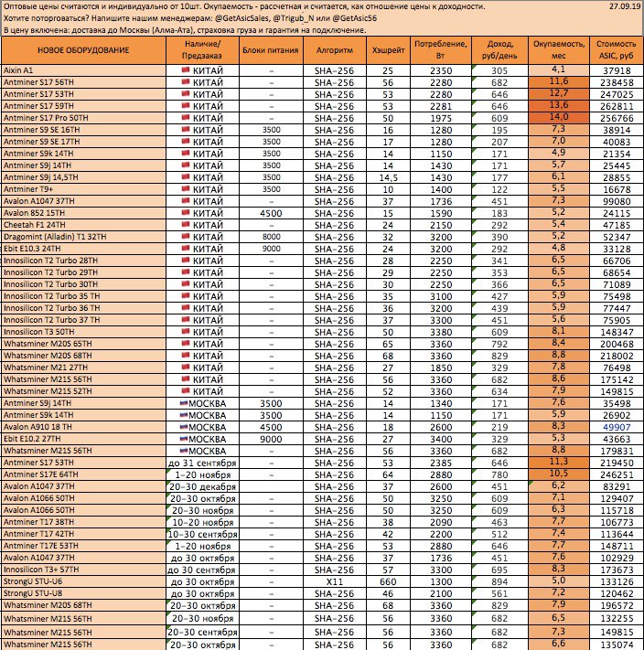Click the availability cell 20-30 декабря
The width and height of the screenshot is (644, 650).
pyautogui.click(x=202, y=486)
